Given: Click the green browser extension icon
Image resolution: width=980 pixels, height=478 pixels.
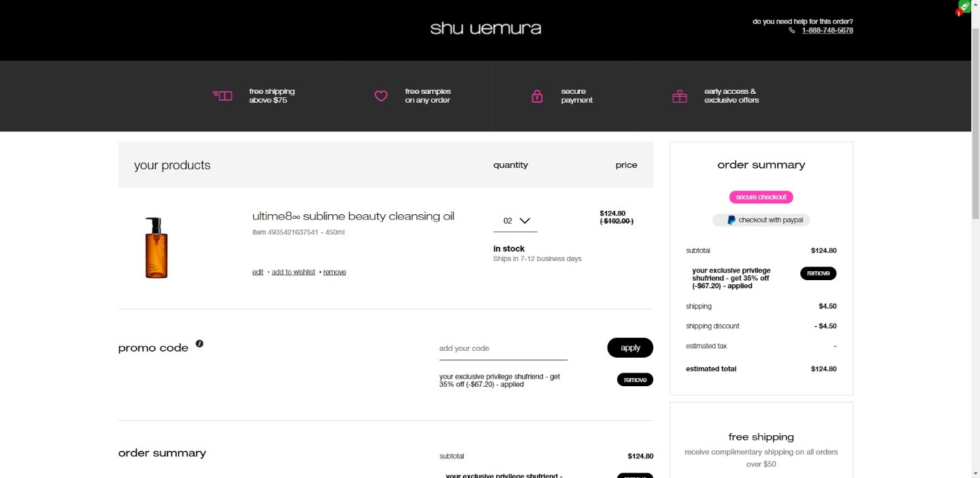Looking at the screenshot, I should coord(964,6).
